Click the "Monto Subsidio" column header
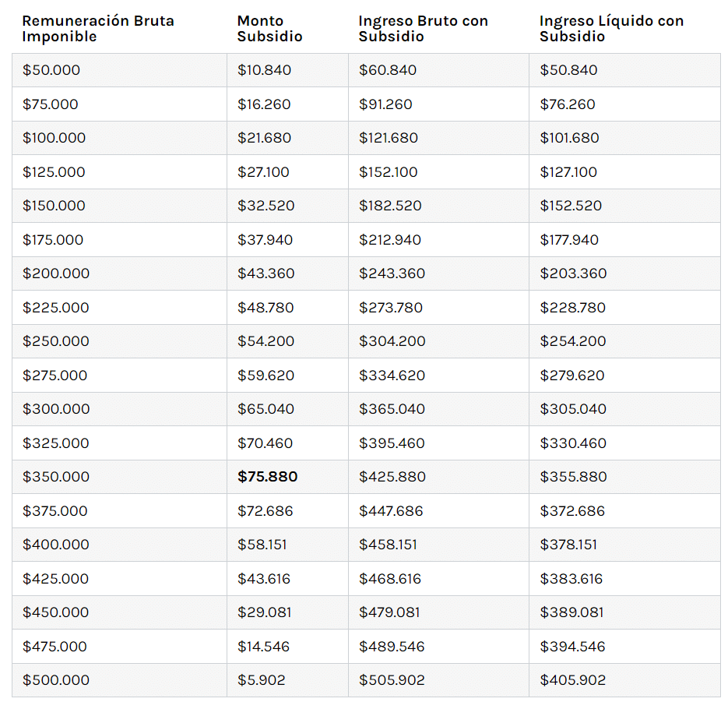The image size is (728, 702). [269, 29]
